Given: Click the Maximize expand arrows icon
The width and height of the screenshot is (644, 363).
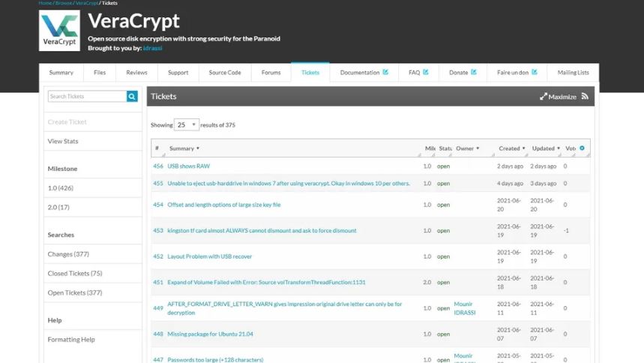Looking at the screenshot, I should (544, 97).
